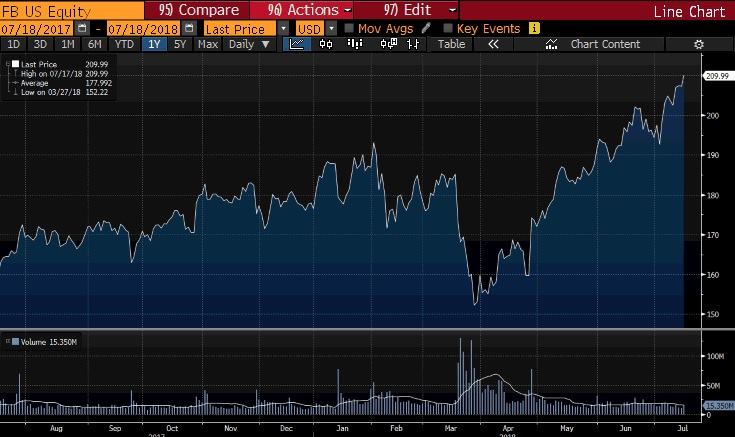The image size is (735, 437).
Task: Select the 6M range tab
Action: 94,44
